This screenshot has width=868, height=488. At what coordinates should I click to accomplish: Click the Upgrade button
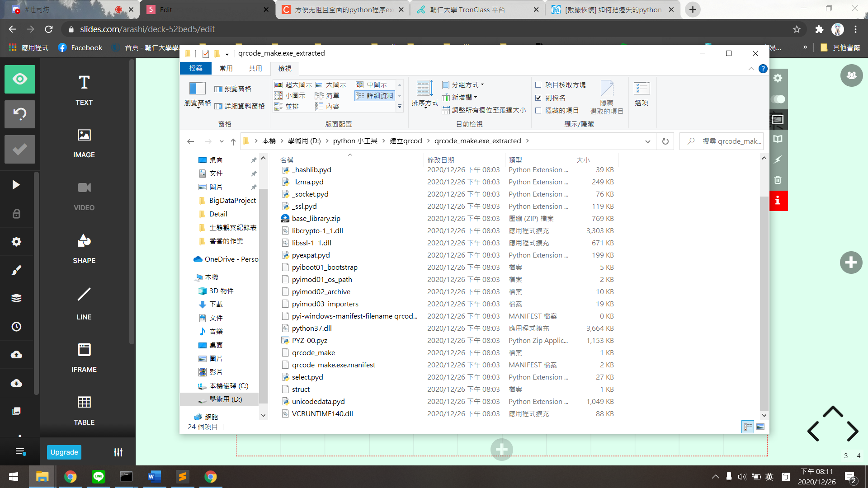coord(64,452)
